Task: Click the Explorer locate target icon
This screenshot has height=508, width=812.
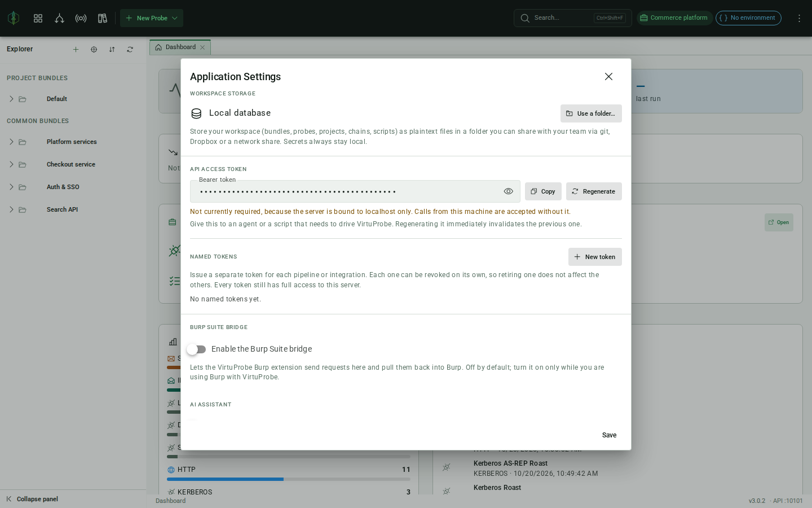Action: (x=94, y=49)
